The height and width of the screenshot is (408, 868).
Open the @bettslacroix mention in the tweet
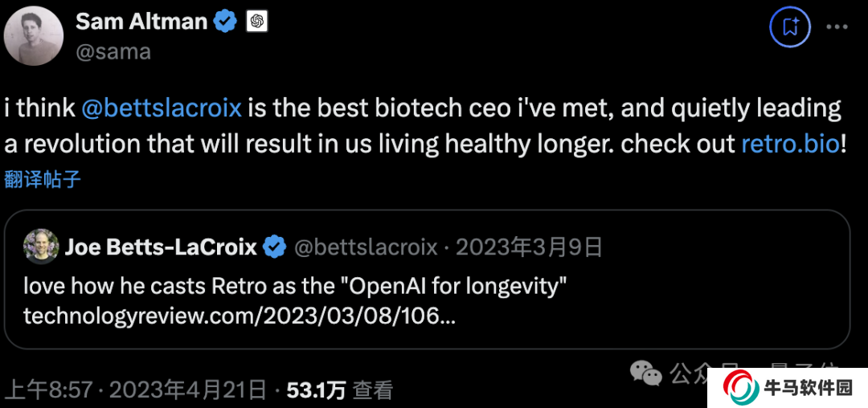coord(162,108)
